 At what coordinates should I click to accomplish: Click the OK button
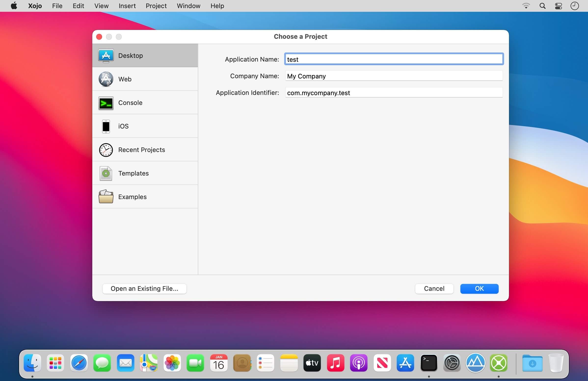pos(479,289)
